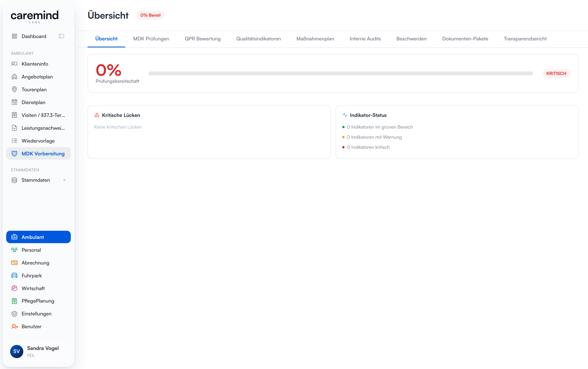Click '0 Indikatoren mit Warnung'
This screenshot has height=369, width=588.
click(374, 137)
